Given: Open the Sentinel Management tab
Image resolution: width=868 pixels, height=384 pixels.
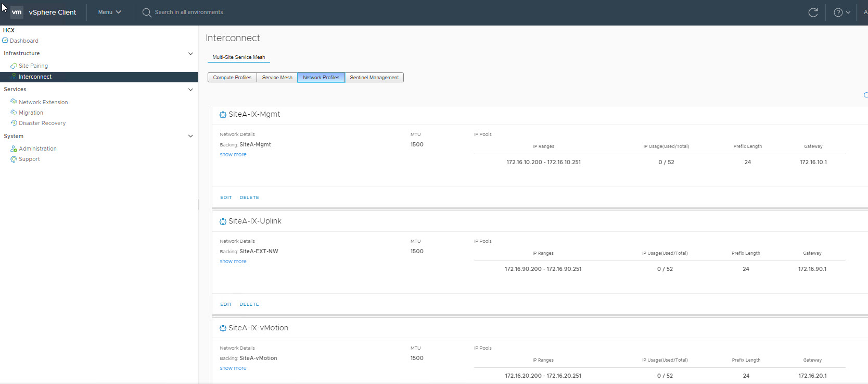Looking at the screenshot, I should (x=374, y=78).
